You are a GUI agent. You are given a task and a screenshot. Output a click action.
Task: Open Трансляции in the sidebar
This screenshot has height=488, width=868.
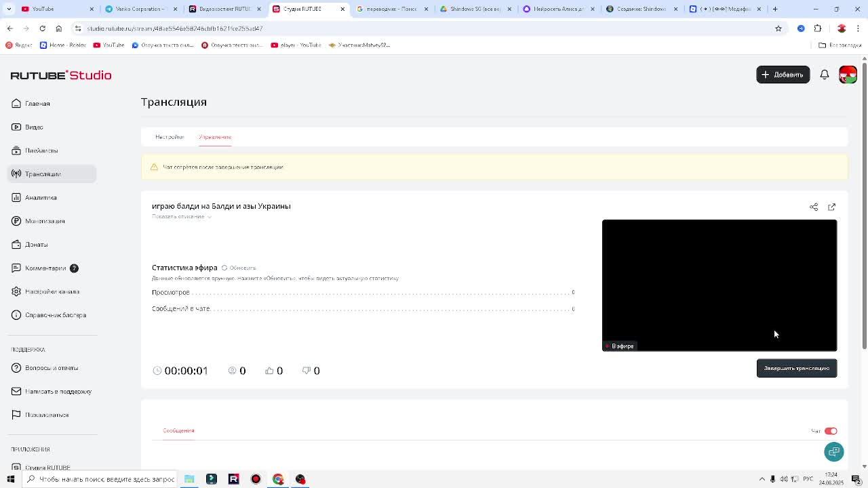pyautogui.click(x=53, y=174)
